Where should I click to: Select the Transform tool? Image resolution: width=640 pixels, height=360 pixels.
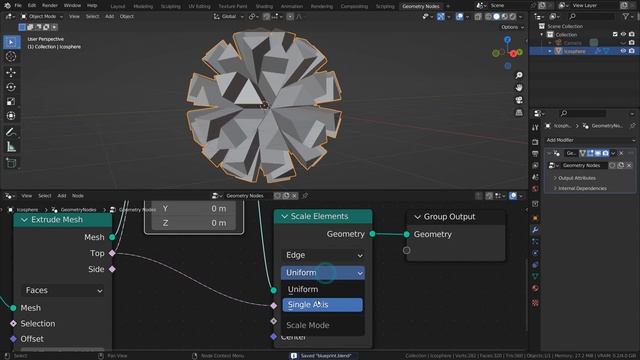tap(11, 116)
